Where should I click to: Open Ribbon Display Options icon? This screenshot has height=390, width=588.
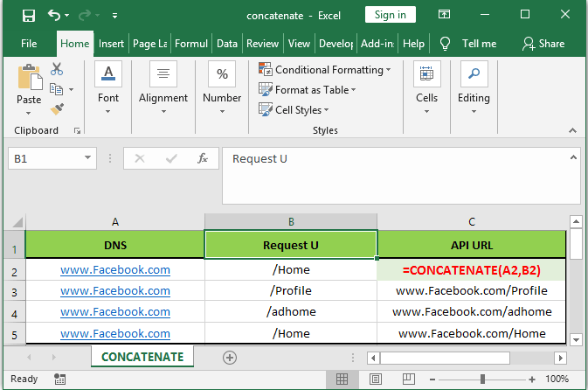[444, 15]
